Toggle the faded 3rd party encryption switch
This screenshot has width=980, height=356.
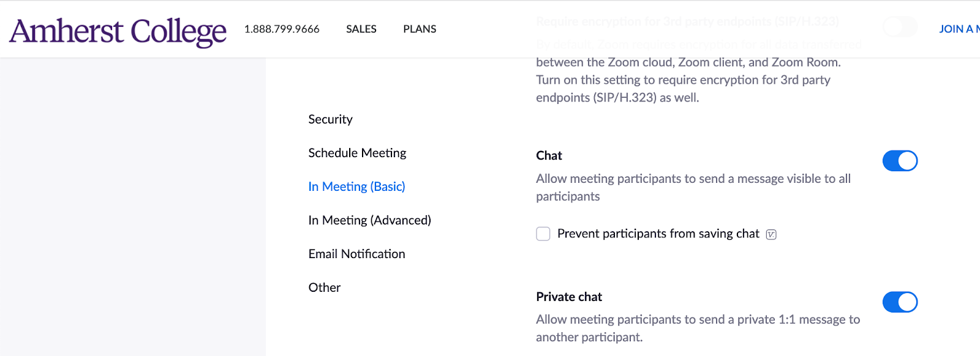[899, 26]
